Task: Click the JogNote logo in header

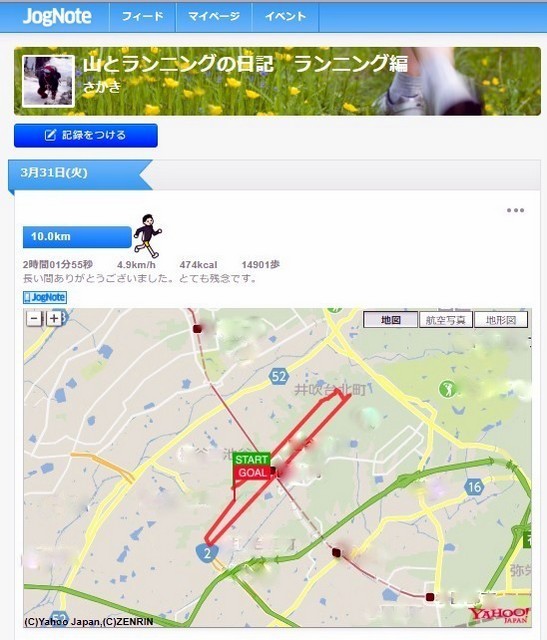Action: point(57,17)
